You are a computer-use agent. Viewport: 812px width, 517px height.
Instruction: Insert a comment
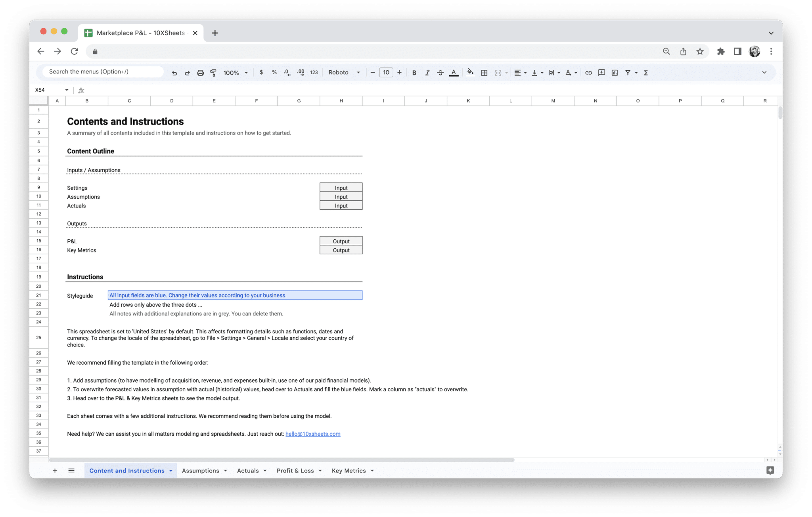pyautogui.click(x=601, y=72)
